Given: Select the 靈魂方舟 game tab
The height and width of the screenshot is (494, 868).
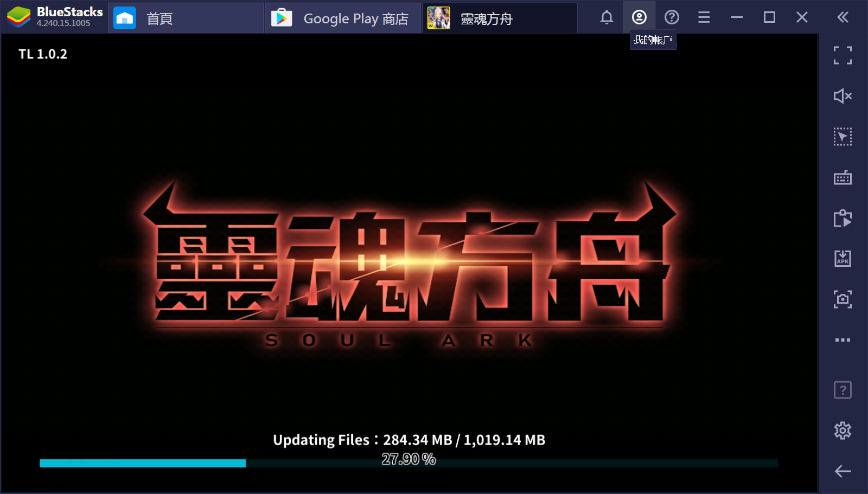Looking at the screenshot, I should tap(500, 18).
